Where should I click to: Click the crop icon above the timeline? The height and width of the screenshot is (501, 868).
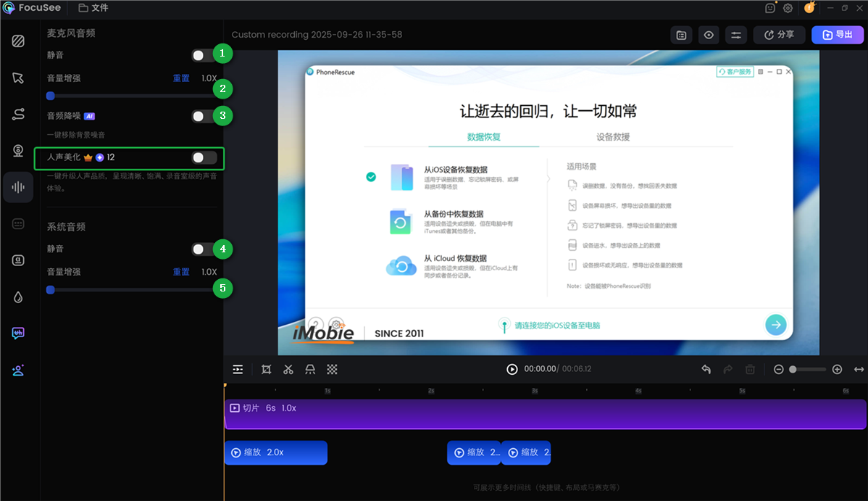[266, 369]
